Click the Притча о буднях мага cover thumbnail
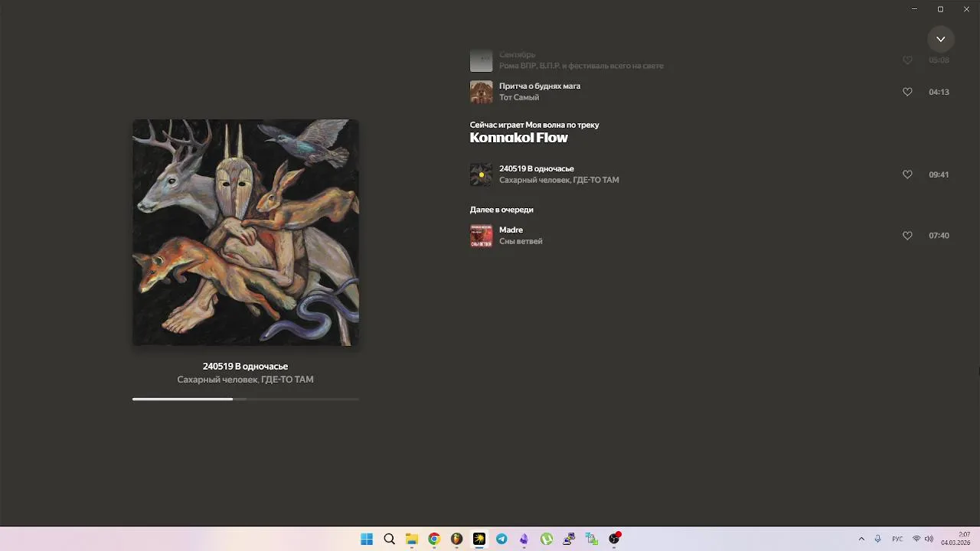The image size is (980, 551). click(481, 92)
